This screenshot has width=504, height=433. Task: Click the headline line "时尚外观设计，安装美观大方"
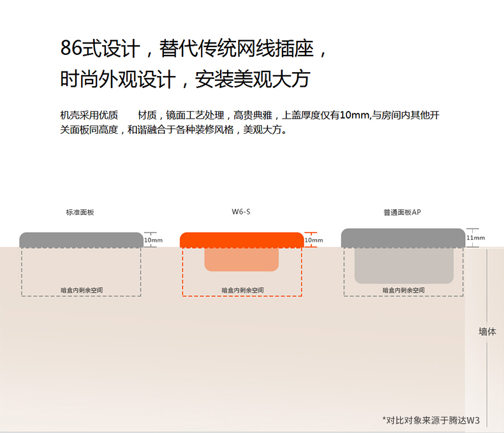(x=185, y=79)
